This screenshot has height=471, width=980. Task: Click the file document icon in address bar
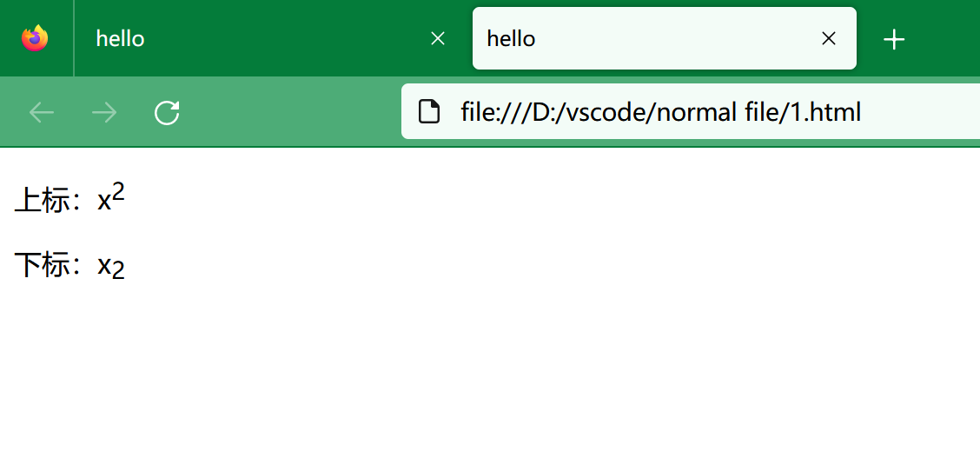(x=428, y=112)
